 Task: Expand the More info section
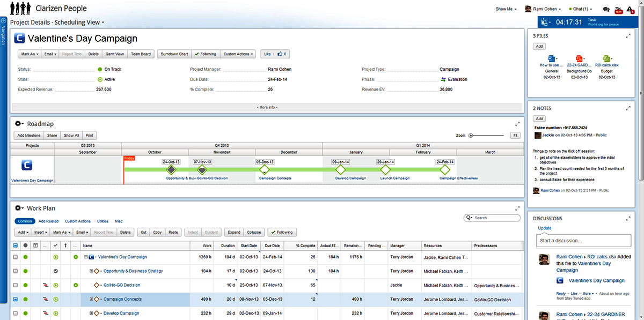[267, 107]
